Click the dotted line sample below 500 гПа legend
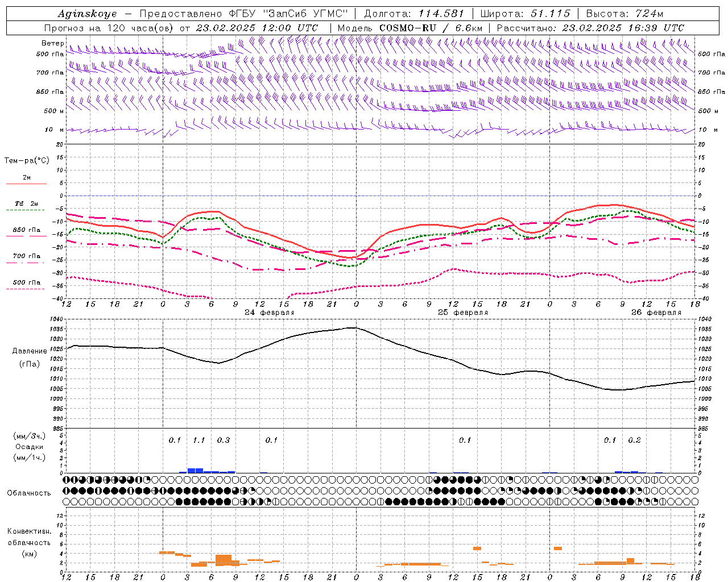Screen dimensions: 728x582 [26, 289]
